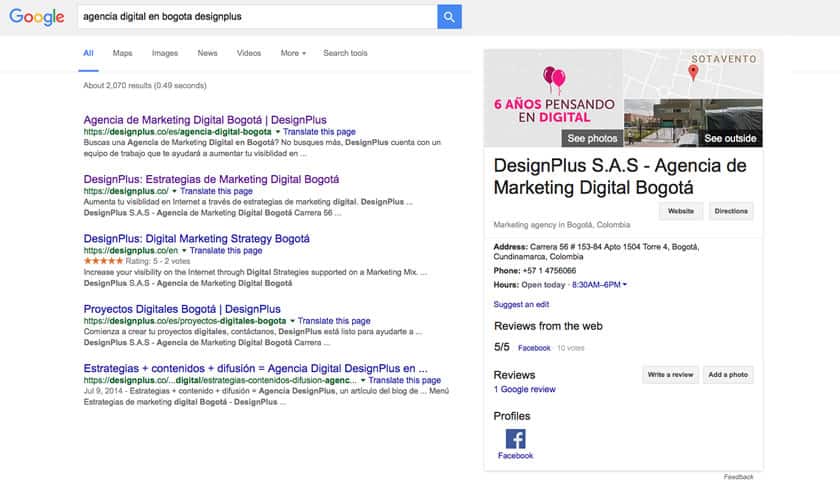The width and height of the screenshot is (840, 487).
Task: Click into the search query field
Action: (257, 17)
